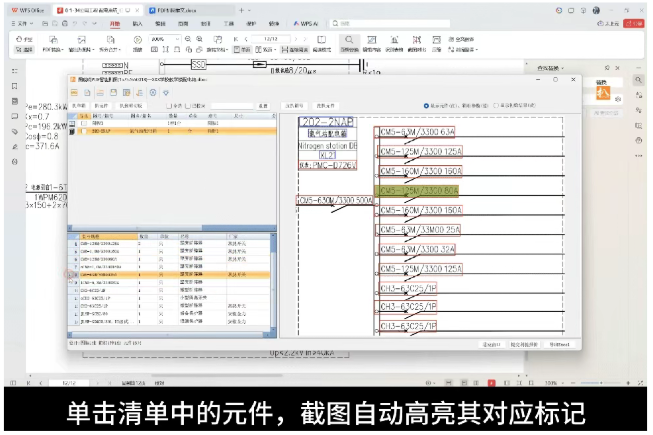Click the tag icon in left sidebar

pyautogui.click(x=15, y=132)
